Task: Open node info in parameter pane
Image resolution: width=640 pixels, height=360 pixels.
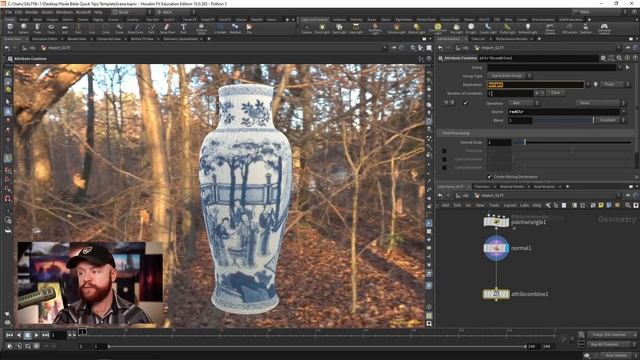Action: pyautogui.click(x=627, y=58)
